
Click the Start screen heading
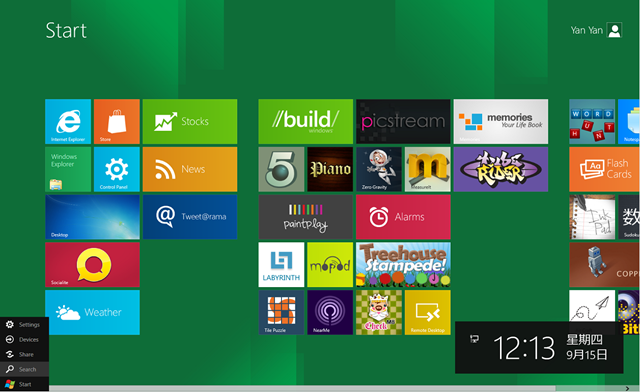tap(66, 30)
